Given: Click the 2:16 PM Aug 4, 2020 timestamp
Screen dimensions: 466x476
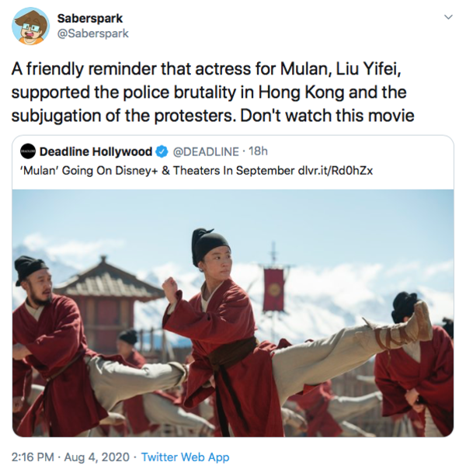Looking at the screenshot, I should click(71, 457).
